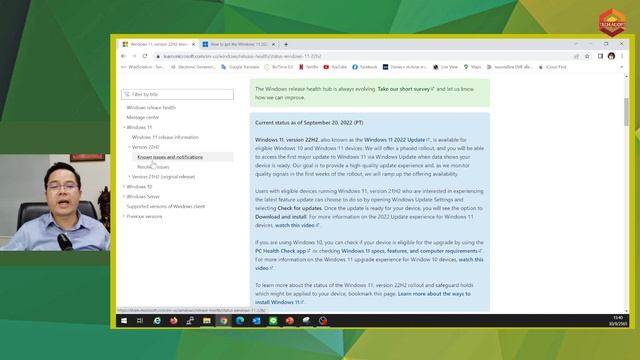Expand the 'Previous versions' tree node
The width and height of the screenshot is (640, 360).
coord(124,216)
